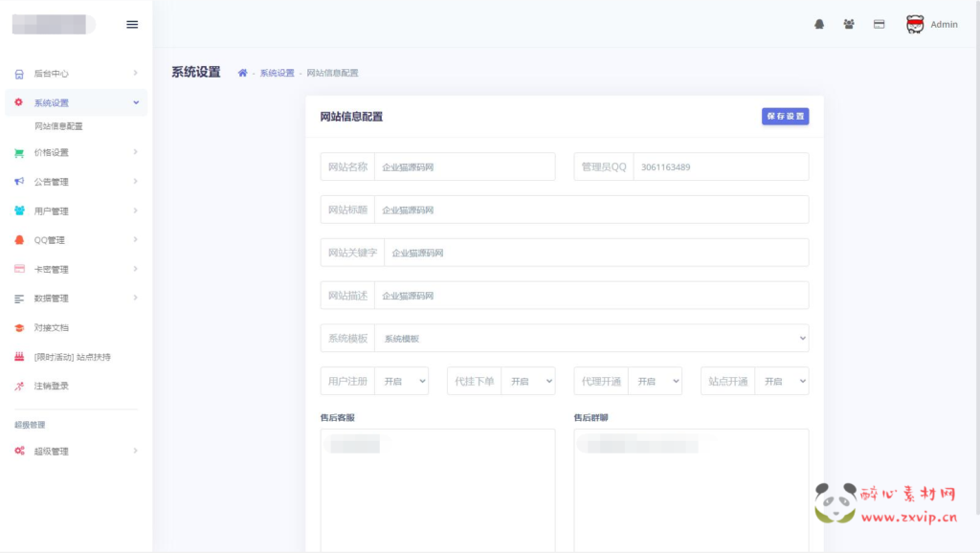Click the Admin avatar icon
The height and width of the screenshot is (553, 980).
tap(915, 25)
